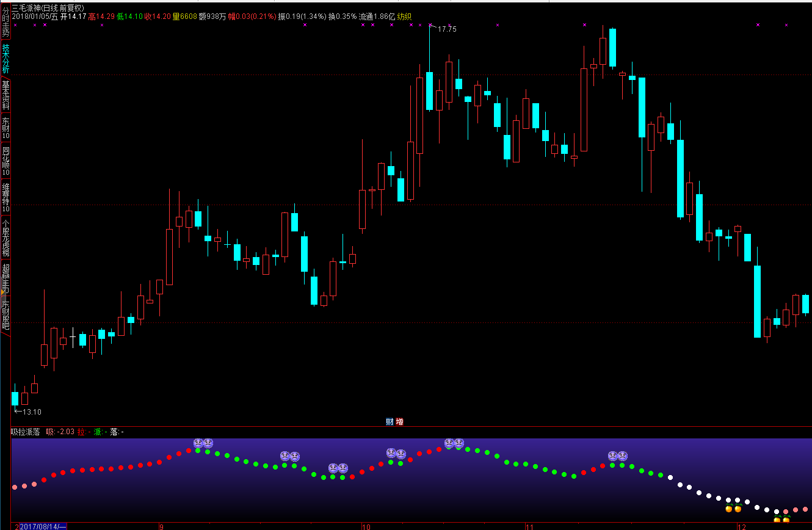This screenshot has height=530, width=812.
Task: Click the candlestick with the 17.75 high
Action: [x=430, y=91]
